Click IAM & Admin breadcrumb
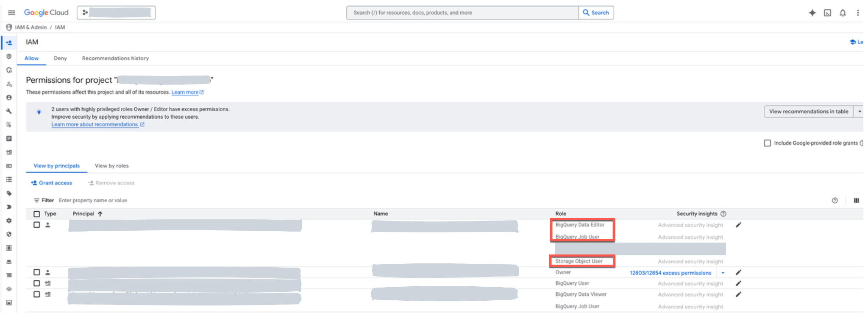The height and width of the screenshot is (313, 868). [x=31, y=27]
